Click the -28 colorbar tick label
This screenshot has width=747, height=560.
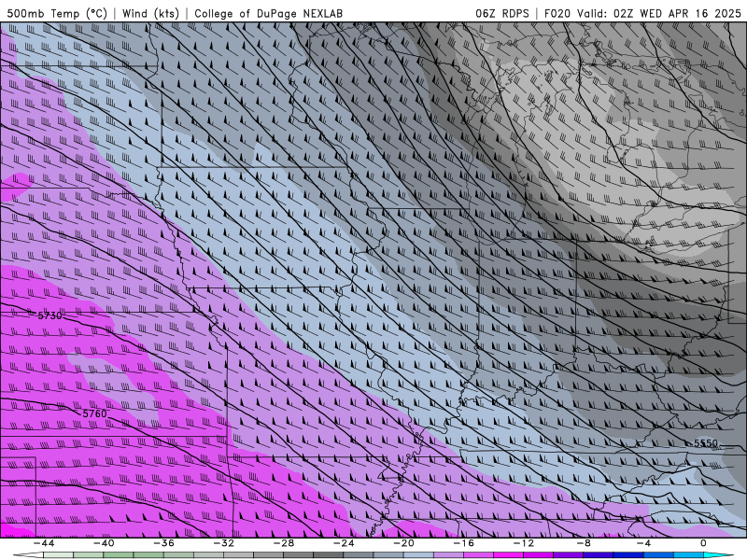tap(284, 543)
